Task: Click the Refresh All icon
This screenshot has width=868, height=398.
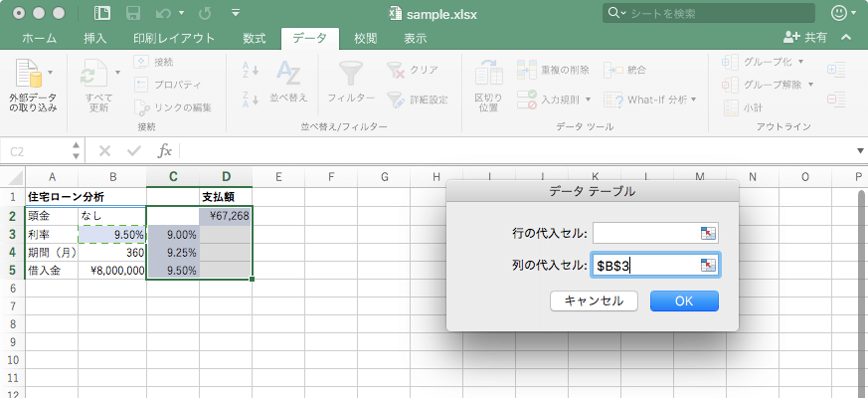Action: point(97,77)
